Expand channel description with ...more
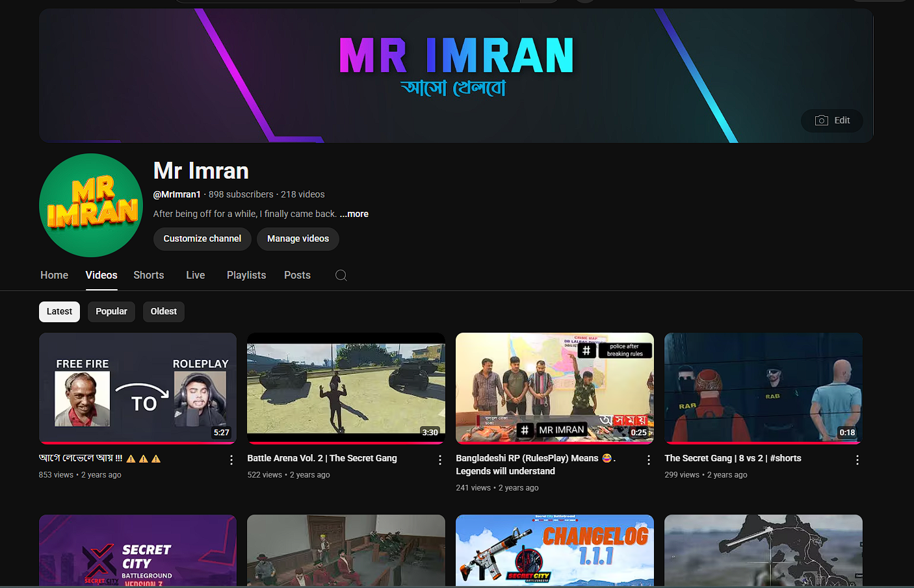Screen dimensions: 914x588 coord(354,214)
